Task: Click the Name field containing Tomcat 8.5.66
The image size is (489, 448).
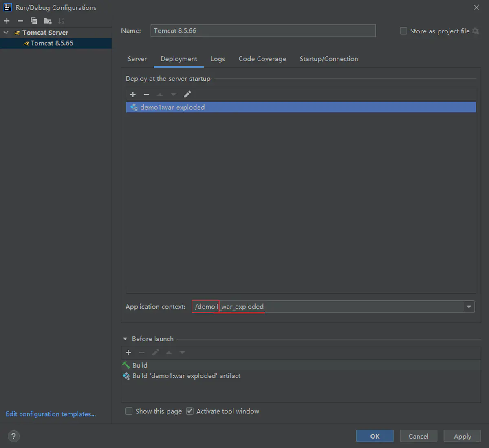Action: click(263, 31)
